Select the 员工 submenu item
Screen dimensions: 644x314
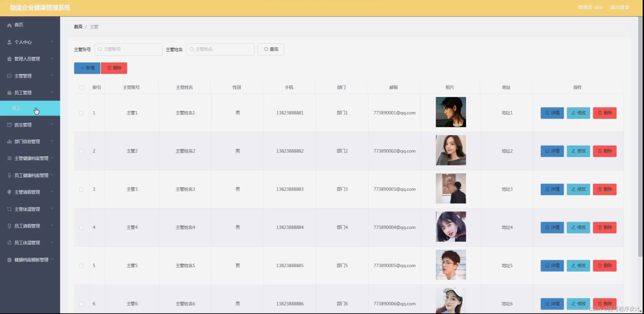coord(16,108)
